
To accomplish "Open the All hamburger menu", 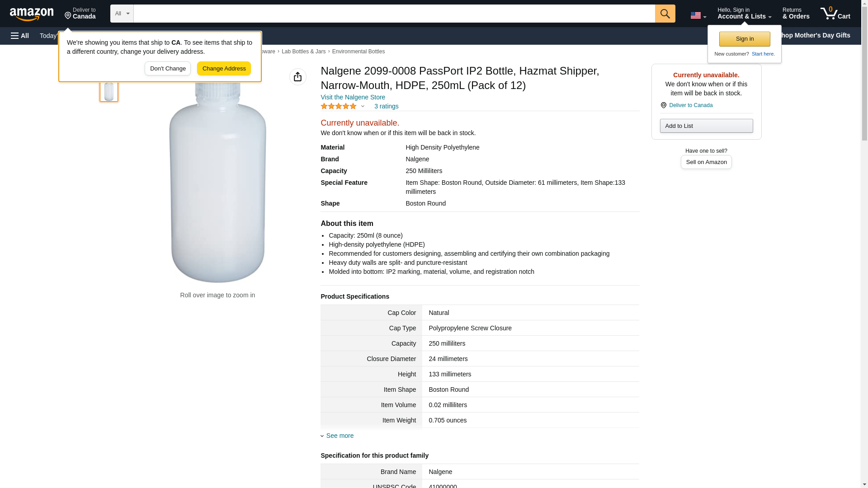I will (x=20, y=36).
